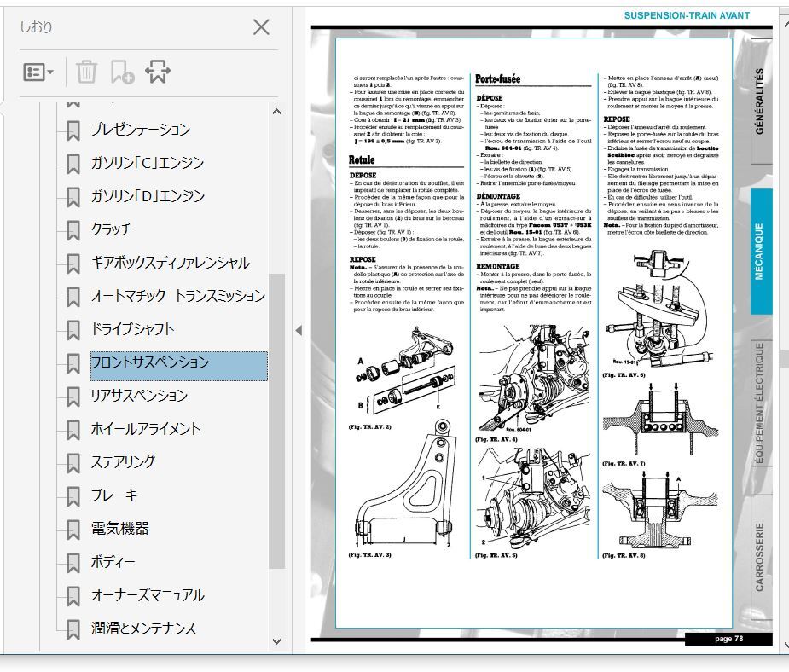Switch to the GÉNÉRALITÉS side tab
Screen dimensions: 789x672
click(760, 101)
